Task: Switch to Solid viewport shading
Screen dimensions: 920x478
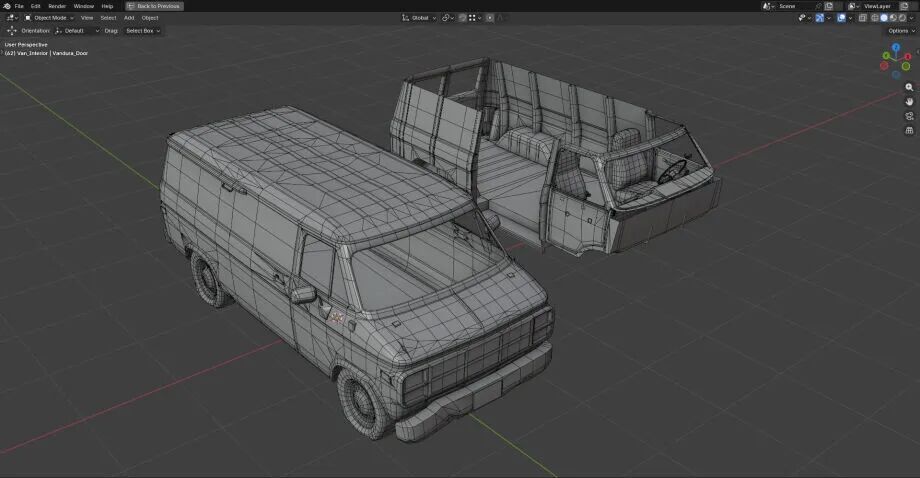Action: 884,18
